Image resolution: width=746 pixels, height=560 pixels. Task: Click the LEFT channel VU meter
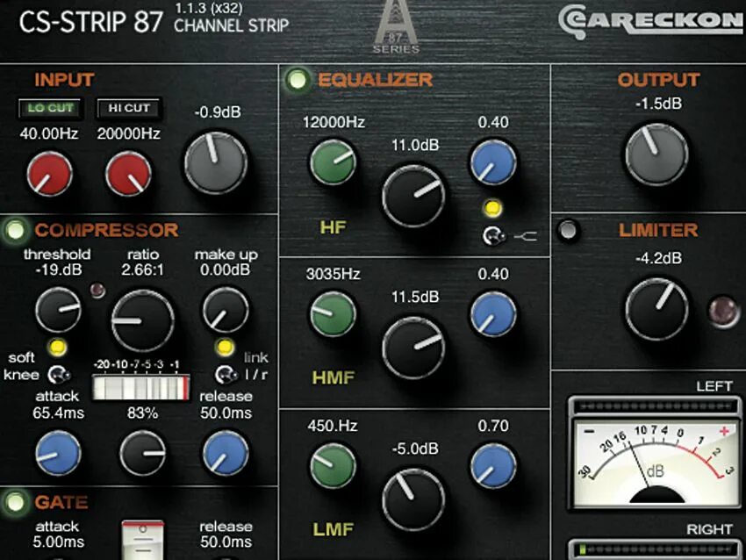(x=656, y=465)
